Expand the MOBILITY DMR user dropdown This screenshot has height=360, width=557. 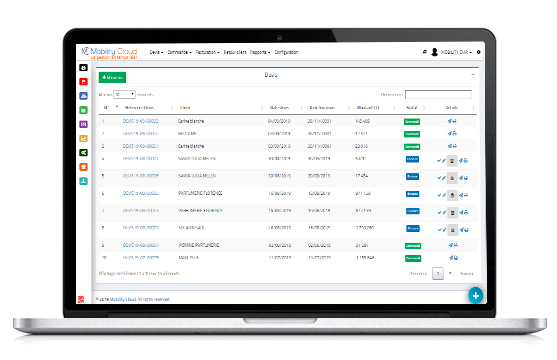coord(456,52)
